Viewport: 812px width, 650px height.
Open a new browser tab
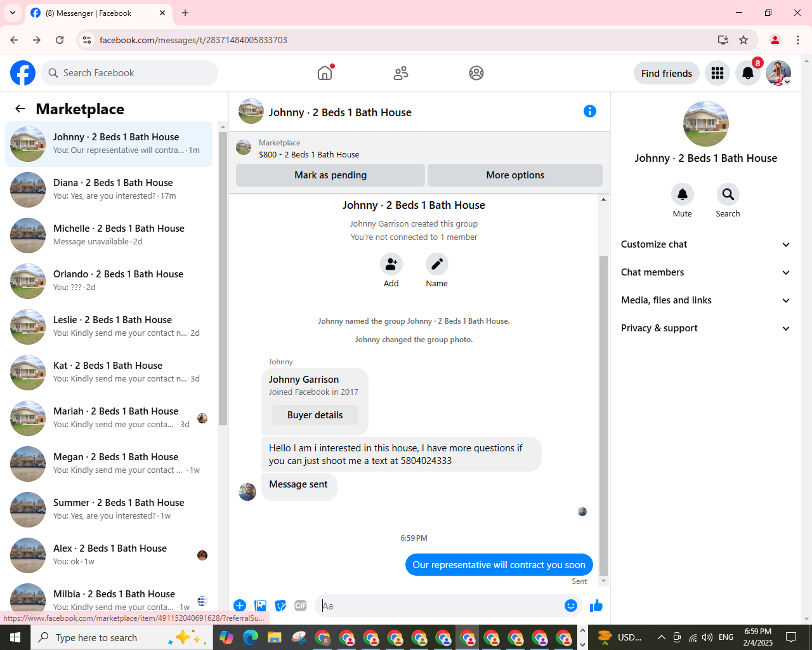[185, 13]
